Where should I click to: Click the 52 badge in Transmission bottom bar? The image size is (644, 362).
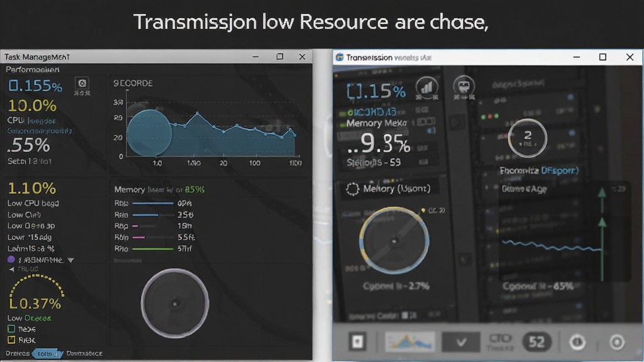[536, 341]
